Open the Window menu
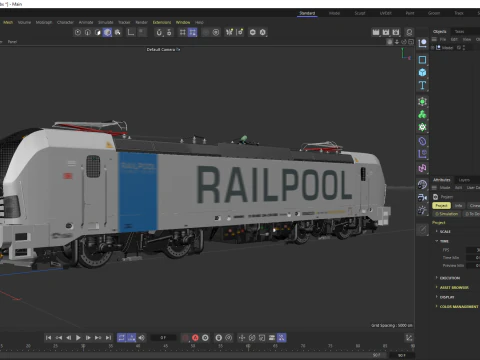This screenshot has height=360, width=480. click(x=183, y=22)
